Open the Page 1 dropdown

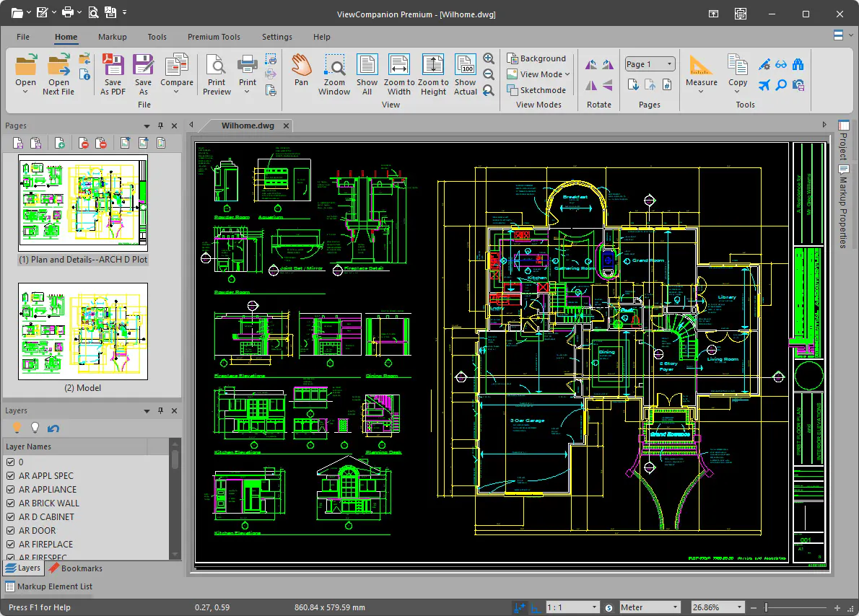click(650, 64)
